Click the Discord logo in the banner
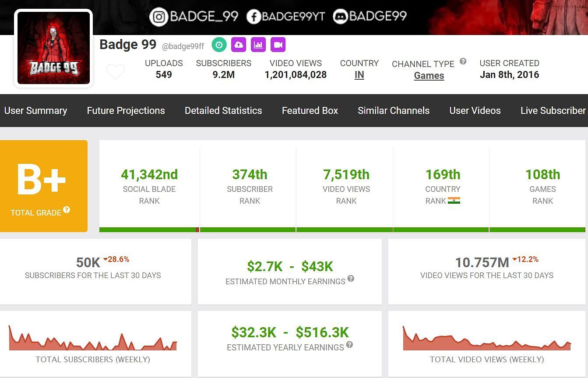The width and height of the screenshot is (588, 378). pyautogui.click(x=340, y=17)
